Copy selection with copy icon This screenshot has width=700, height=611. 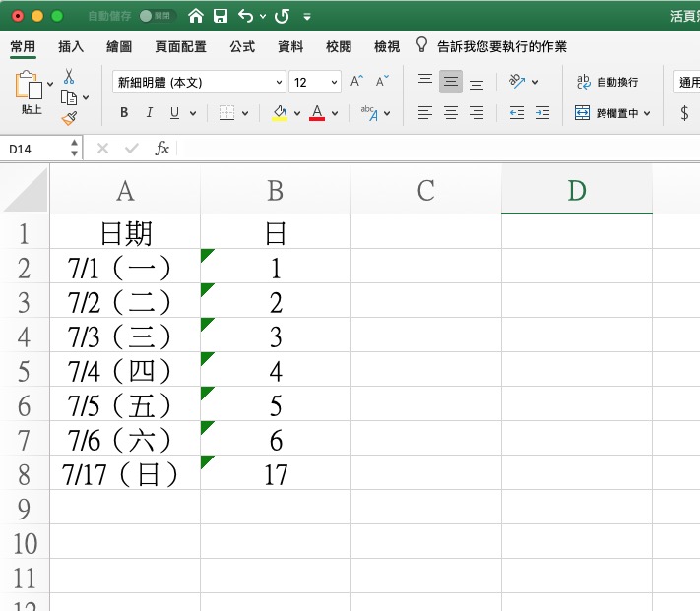click(69, 97)
